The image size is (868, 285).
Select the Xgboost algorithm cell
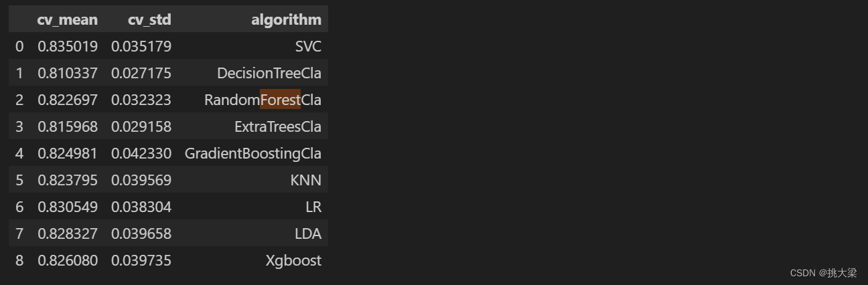click(293, 260)
